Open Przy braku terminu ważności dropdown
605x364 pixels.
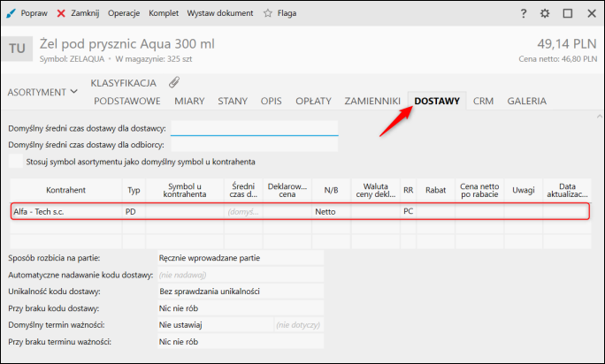(x=241, y=342)
